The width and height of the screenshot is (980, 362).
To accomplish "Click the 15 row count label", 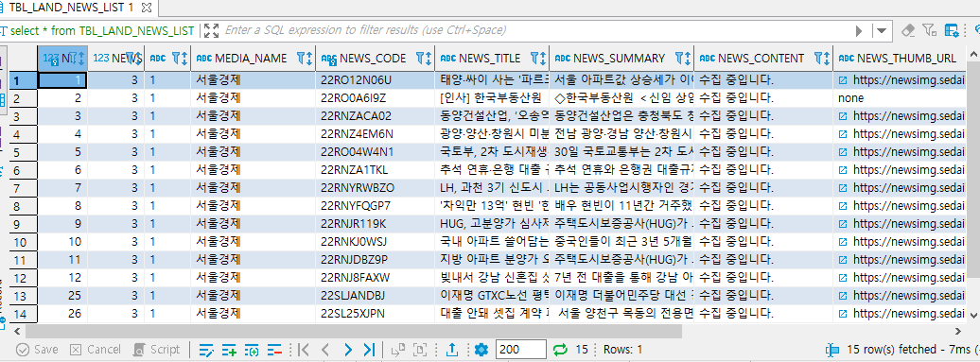I will pos(582,350).
